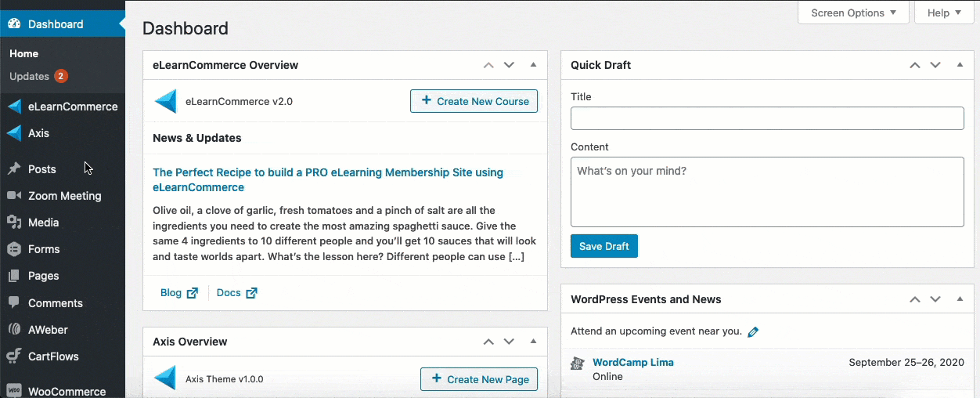Move Quick Draft panel down
980x398 pixels.
coord(935,65)
